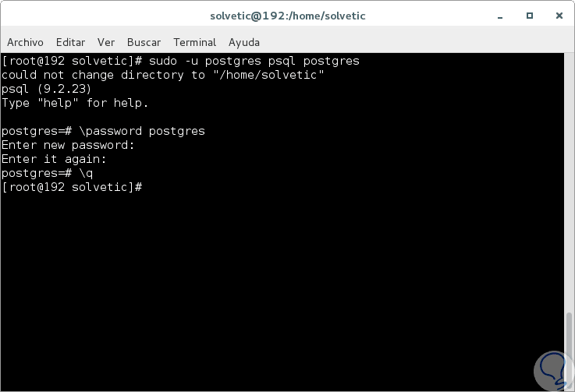
Task: Click the "Enter new password:" line
Action: (x=68, y=145)
